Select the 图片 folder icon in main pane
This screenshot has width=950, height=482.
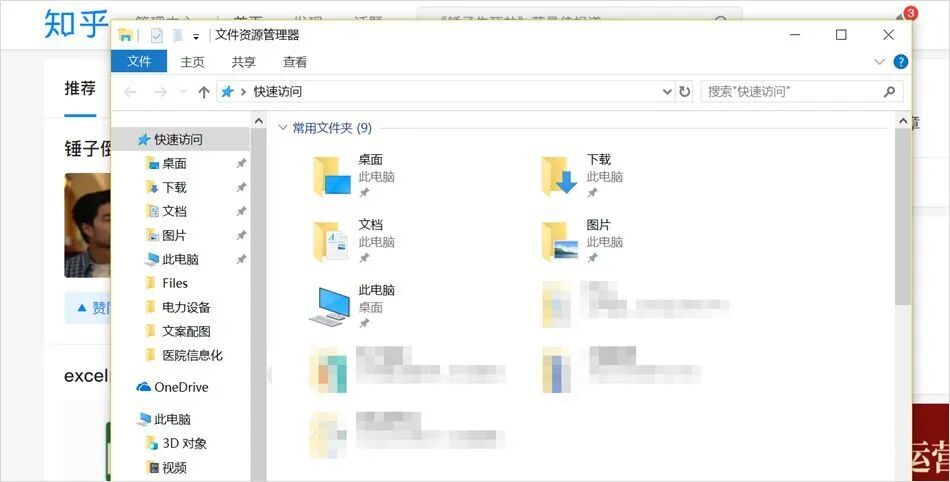[x=559, y=242]
